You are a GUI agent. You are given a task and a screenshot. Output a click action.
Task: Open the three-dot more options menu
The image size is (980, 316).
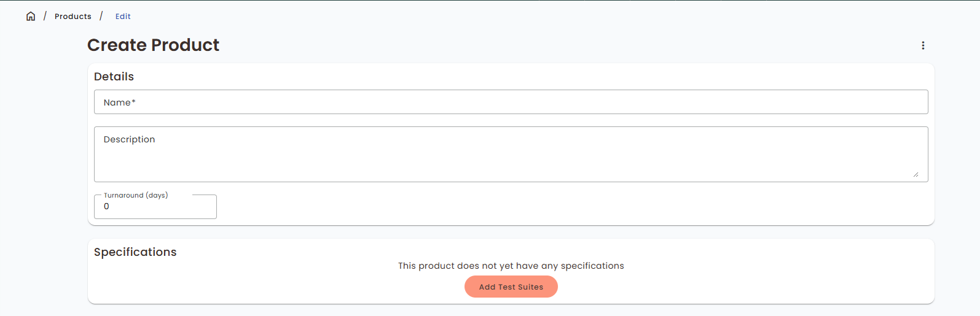point(923,45)
